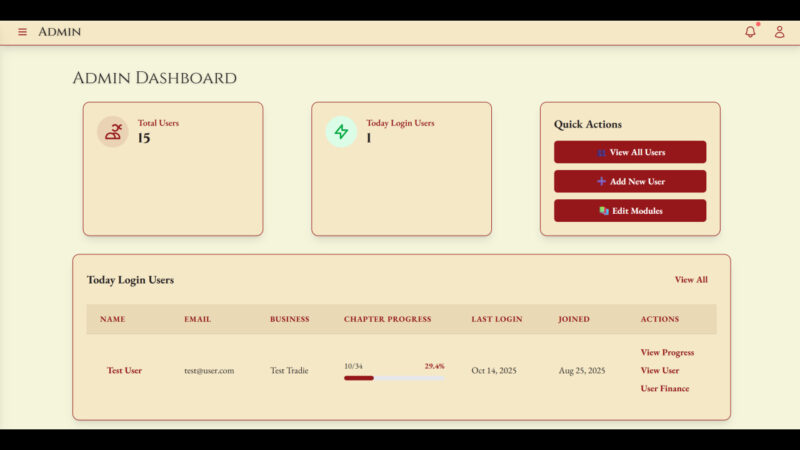
Task: Open User Finance for Test User
Action: 664,388
